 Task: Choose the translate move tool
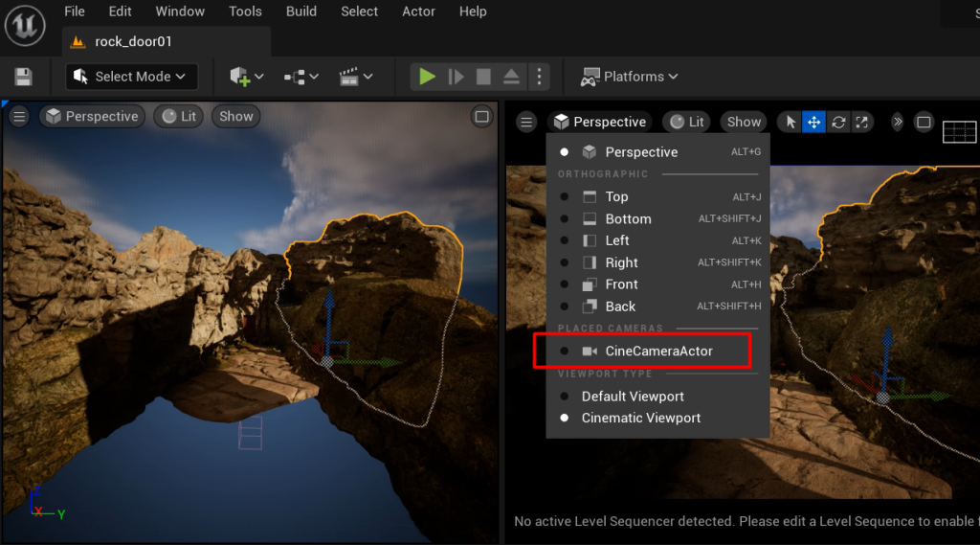[813, 122]
